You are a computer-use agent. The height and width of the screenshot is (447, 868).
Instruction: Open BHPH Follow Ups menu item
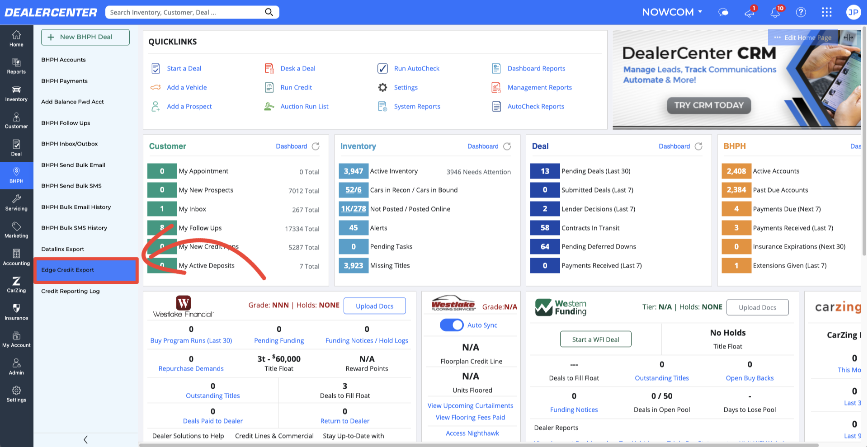click(66, 123)
